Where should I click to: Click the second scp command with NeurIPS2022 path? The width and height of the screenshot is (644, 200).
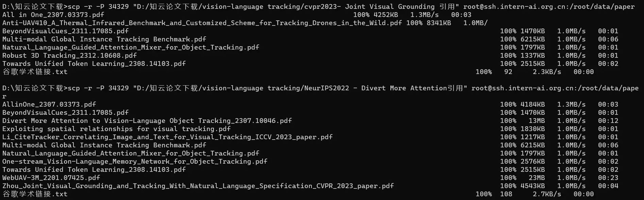[320, 92]
